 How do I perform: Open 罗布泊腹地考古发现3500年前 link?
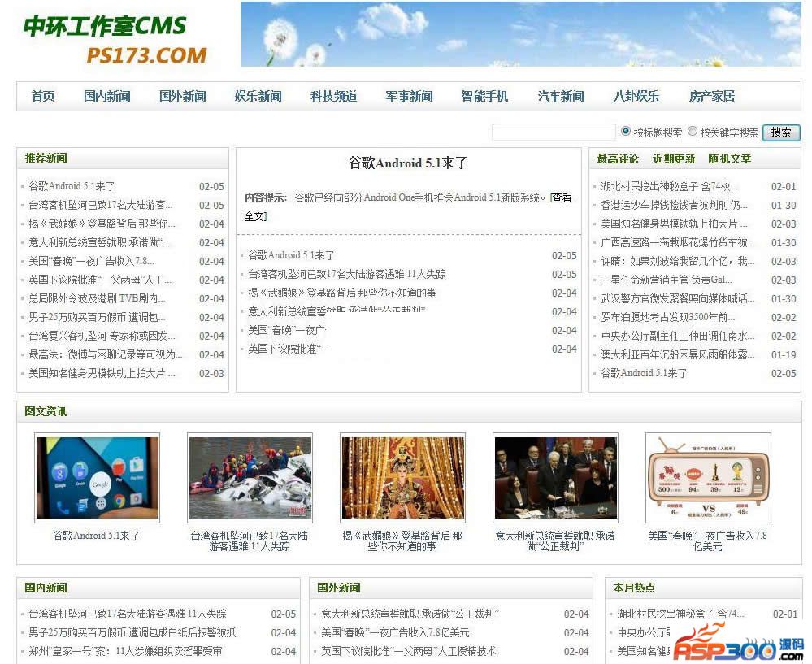[668, 317]
